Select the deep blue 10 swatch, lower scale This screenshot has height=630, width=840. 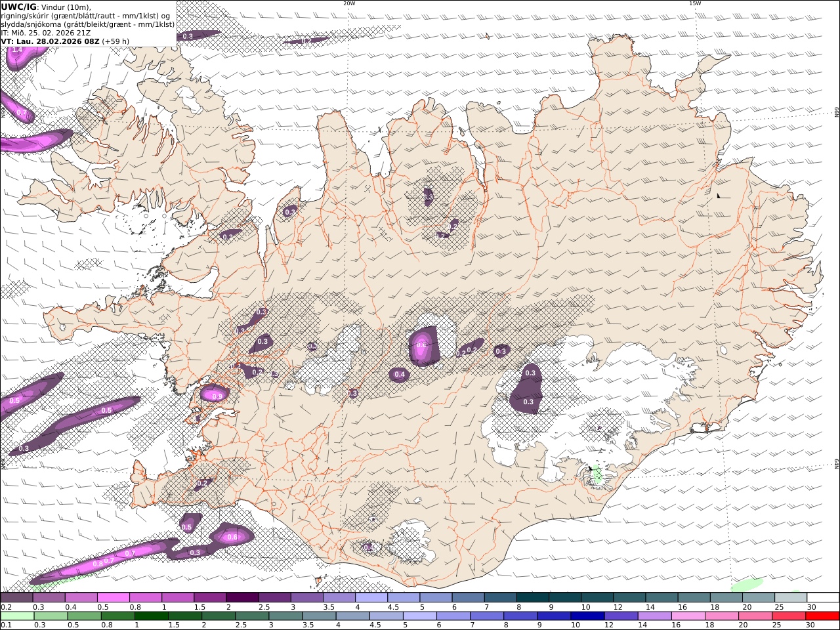click(588, 616)
